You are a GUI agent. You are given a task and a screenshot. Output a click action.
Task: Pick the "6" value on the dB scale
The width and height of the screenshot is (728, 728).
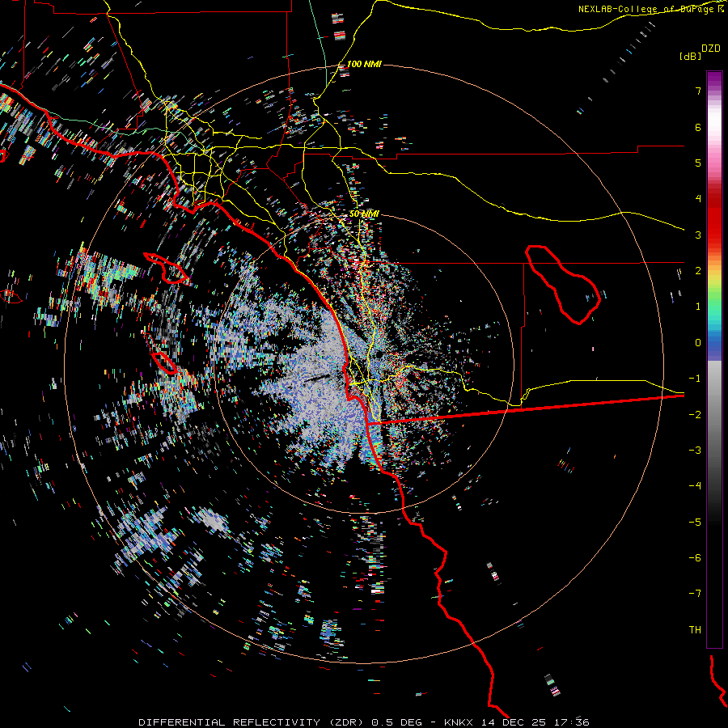[x=698, y=127]
